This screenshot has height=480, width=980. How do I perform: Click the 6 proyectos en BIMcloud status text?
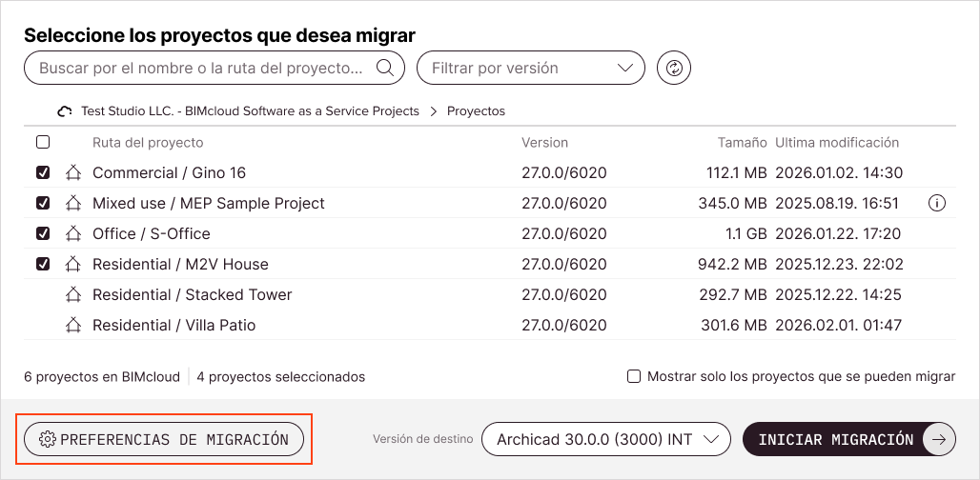point(102,377)
